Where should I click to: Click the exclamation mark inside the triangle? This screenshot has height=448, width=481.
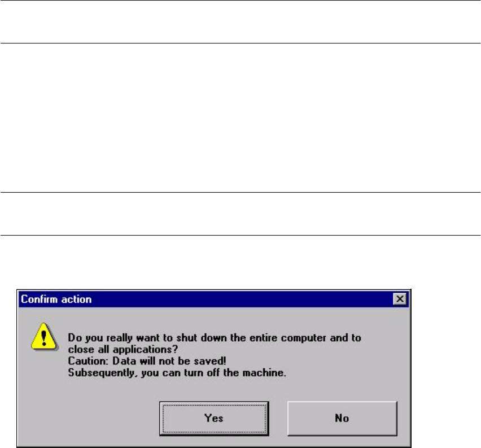coord(44,338)
